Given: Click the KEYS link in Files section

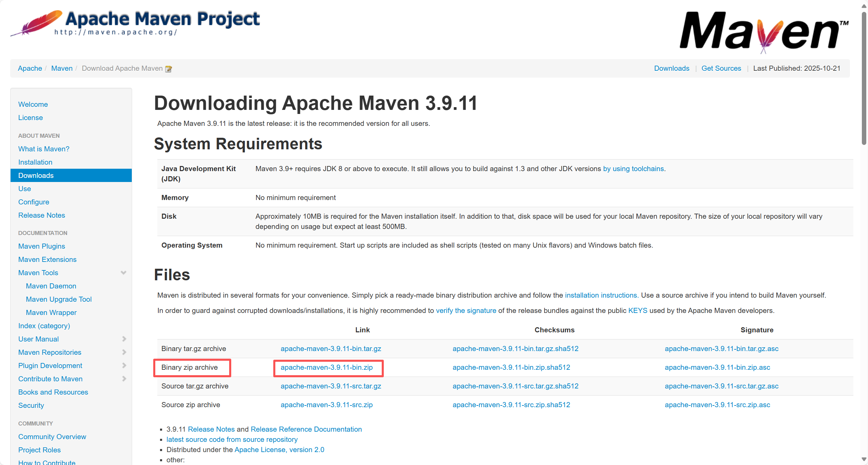Looking at the screenshot, I should click(637, 311).
